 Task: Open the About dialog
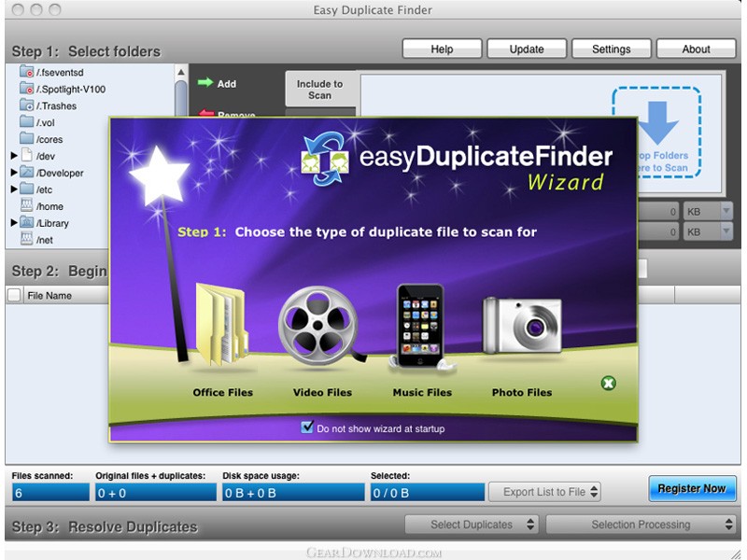(x=696, y=49)
